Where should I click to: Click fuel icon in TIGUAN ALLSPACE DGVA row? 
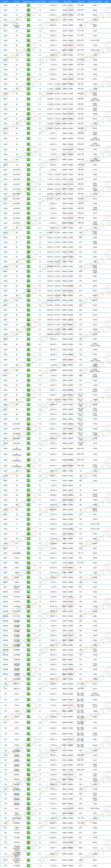pyautogui.click(x=29, y=848)
